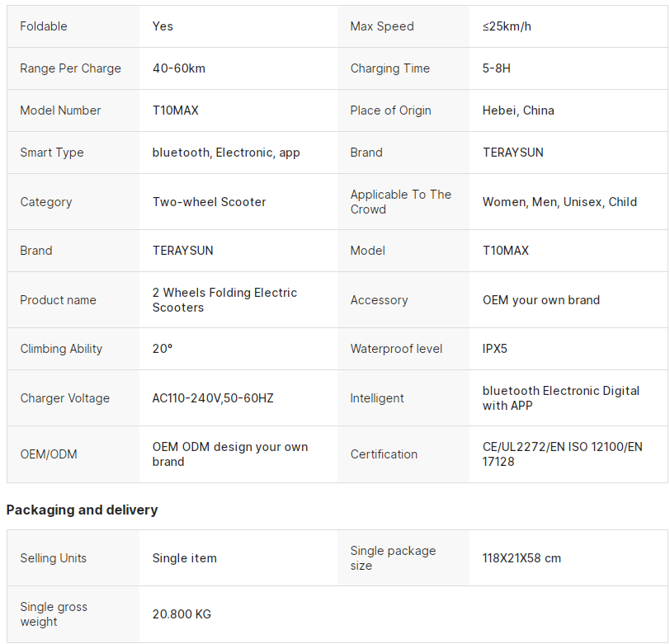Click the '118X21X58 cm' package size value
The width and height of the screenshot is (670, 644).
coord(521,558)
